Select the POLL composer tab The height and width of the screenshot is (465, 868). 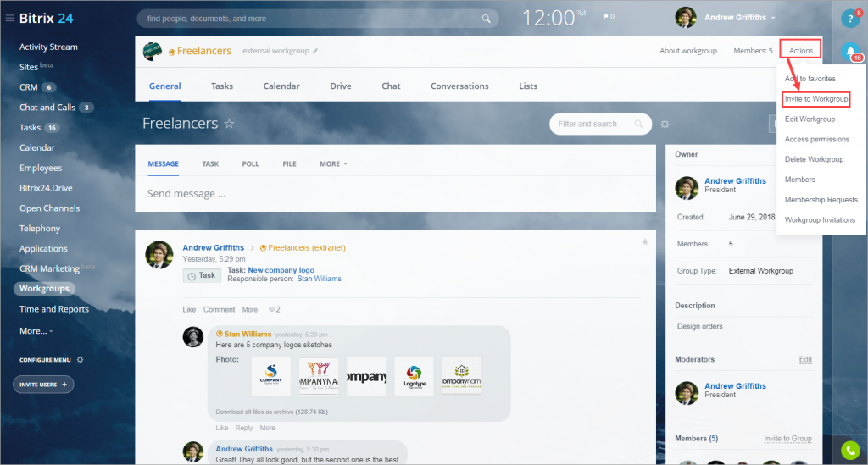[250, 163]
